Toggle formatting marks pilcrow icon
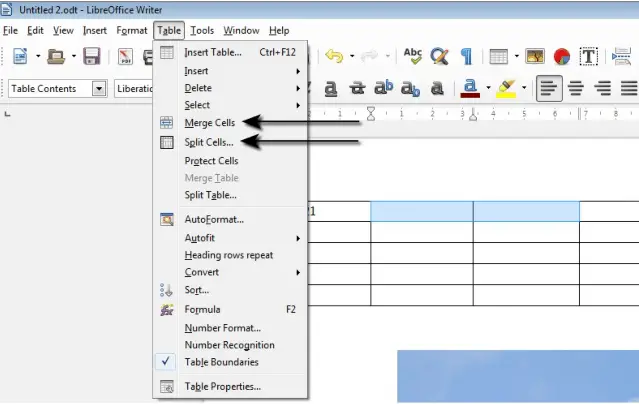This screenshot has height=404, width=639. [x=466, y=56]
